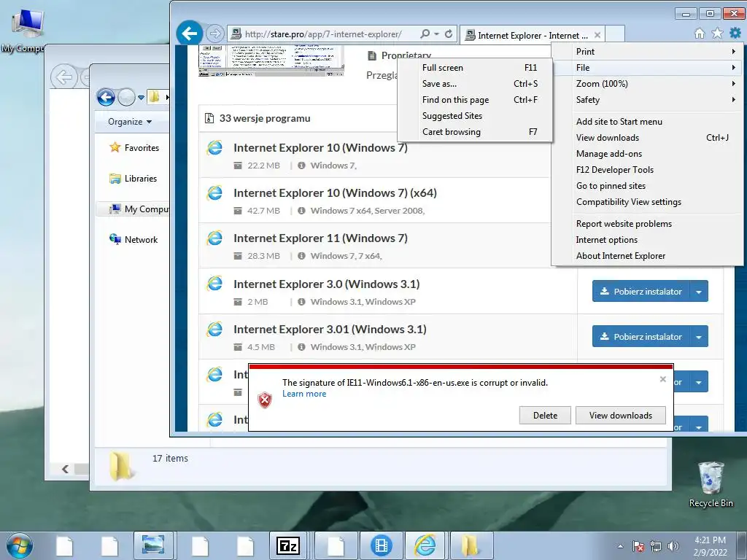The width and height of the screenshot is (747, 560).
Task: Toggle Caret browsing
Action: pos(475,132)
